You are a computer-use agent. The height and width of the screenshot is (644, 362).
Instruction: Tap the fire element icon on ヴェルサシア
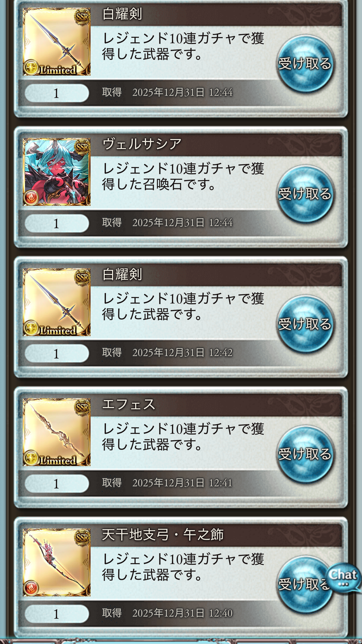point(31,198)
